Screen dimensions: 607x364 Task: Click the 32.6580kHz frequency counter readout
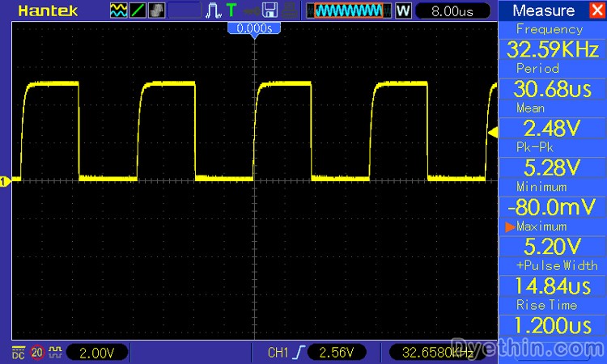click(x=437, y=353)
